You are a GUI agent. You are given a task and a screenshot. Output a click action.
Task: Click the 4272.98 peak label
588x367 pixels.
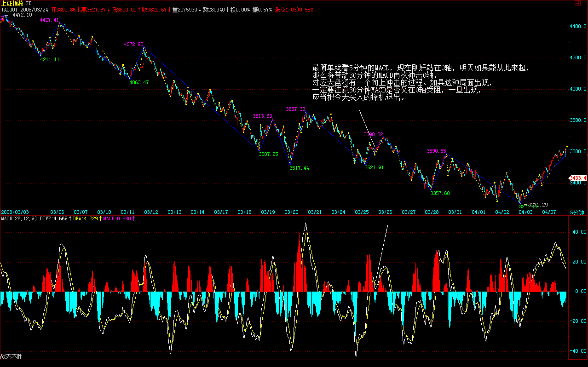click(133, 45)
